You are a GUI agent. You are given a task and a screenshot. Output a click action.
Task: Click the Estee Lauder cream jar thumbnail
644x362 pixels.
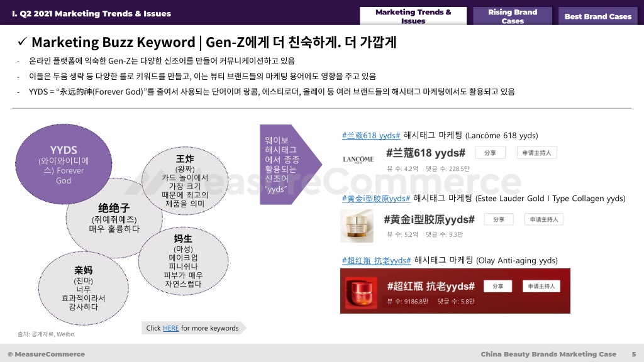coord(357,226)
